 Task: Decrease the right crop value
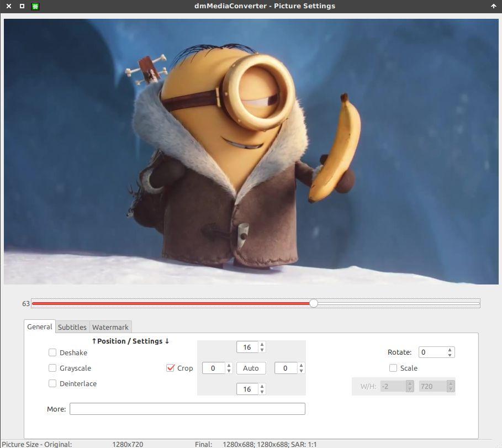click(301, 371)
